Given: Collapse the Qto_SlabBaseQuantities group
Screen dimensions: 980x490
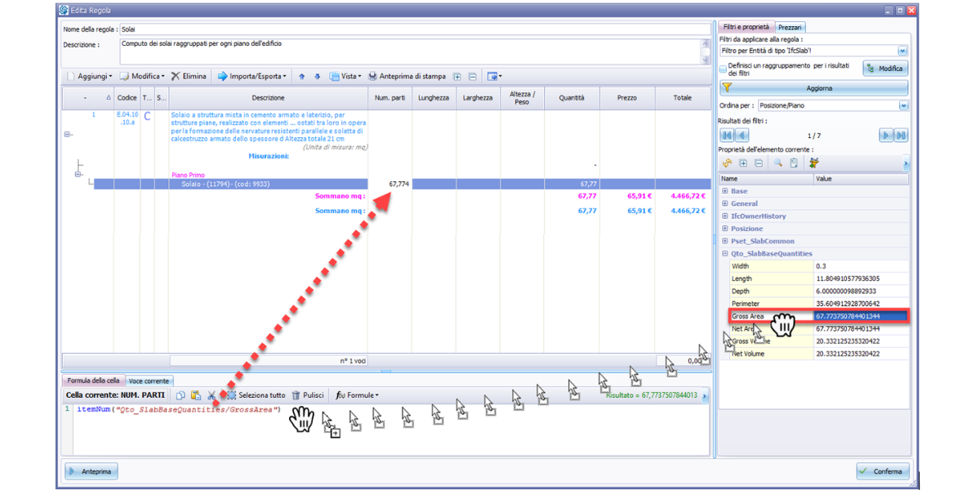Looking at the screenshot, I should pos(725,254).
